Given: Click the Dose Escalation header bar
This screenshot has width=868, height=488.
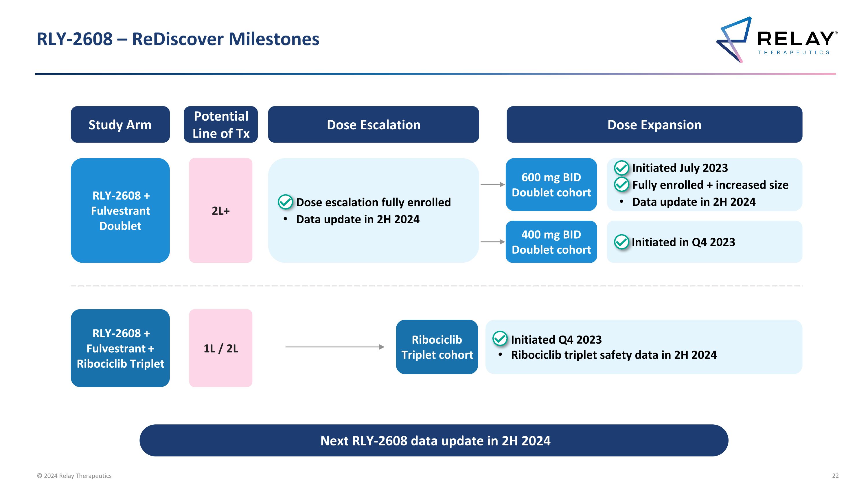Looking at the screenshot, I should (x=373, y=125).
